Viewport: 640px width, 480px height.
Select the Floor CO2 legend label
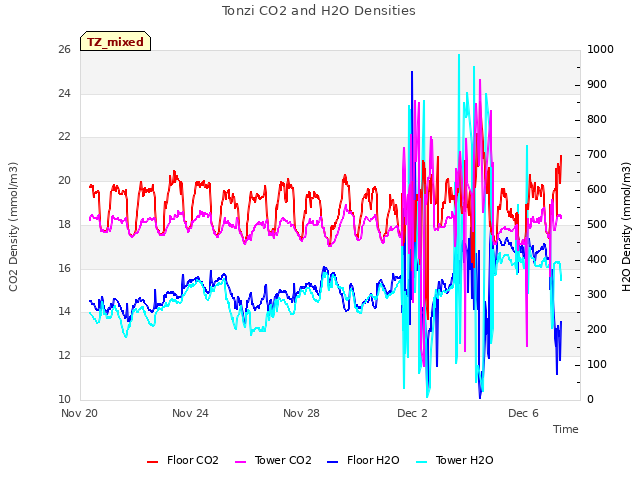click(x=193, y=460)
